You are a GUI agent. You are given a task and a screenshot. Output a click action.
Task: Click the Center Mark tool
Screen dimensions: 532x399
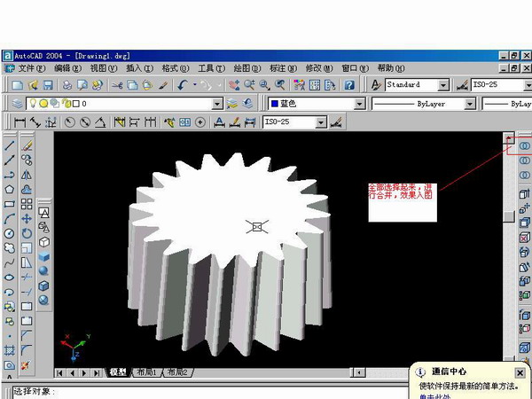point(200,122)
